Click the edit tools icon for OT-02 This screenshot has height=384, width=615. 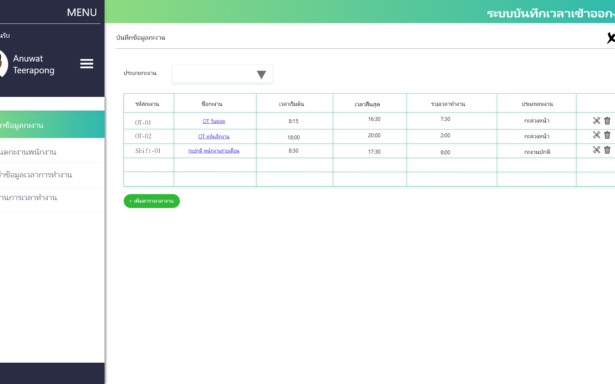click(x=596, y=135)
